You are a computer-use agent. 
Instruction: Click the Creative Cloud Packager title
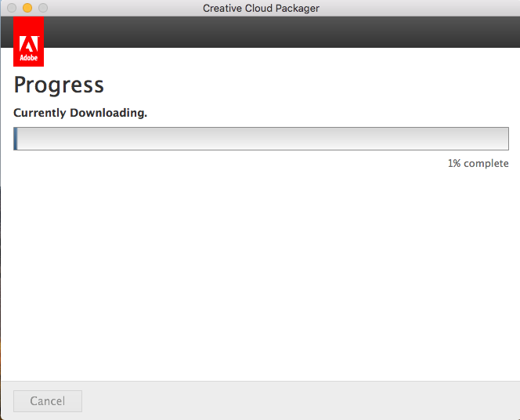click(x=261, y=9)
